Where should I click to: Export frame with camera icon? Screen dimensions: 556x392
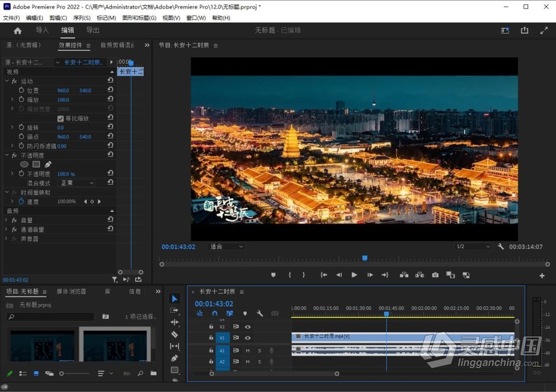pyautogui.click(x=435, y=275)
